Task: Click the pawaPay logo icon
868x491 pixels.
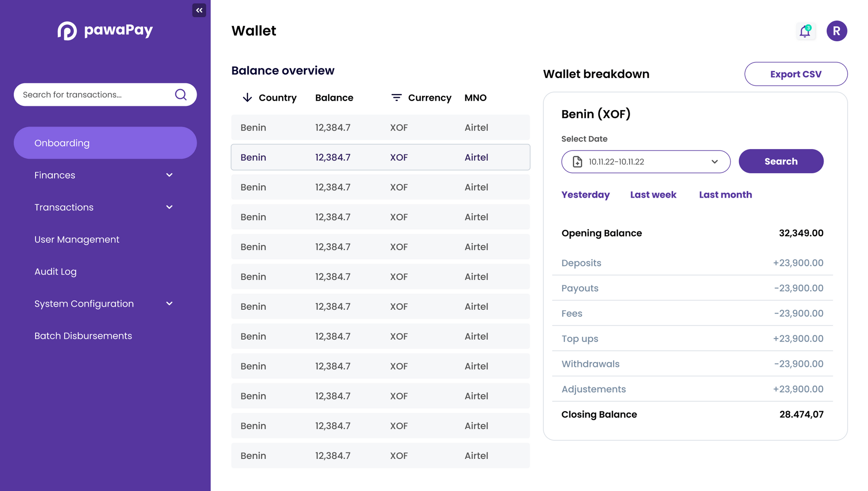Action: coord(67,30)
